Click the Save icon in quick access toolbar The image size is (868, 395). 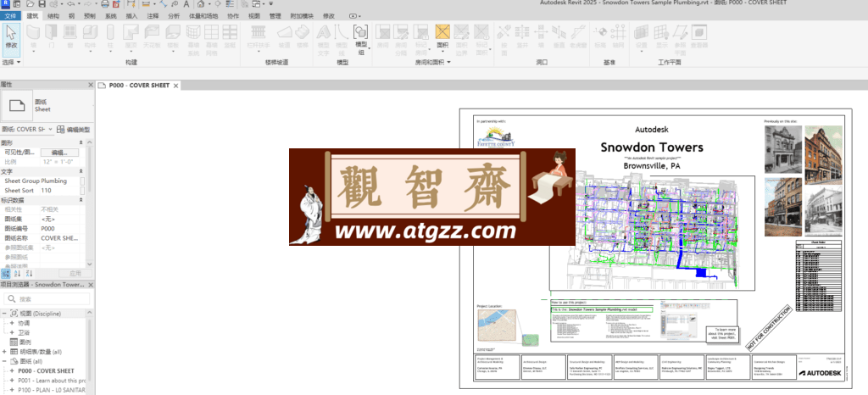(42, 4)
